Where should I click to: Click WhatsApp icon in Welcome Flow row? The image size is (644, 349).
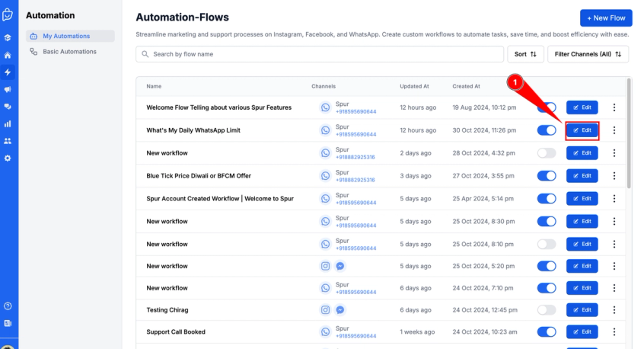325,107
